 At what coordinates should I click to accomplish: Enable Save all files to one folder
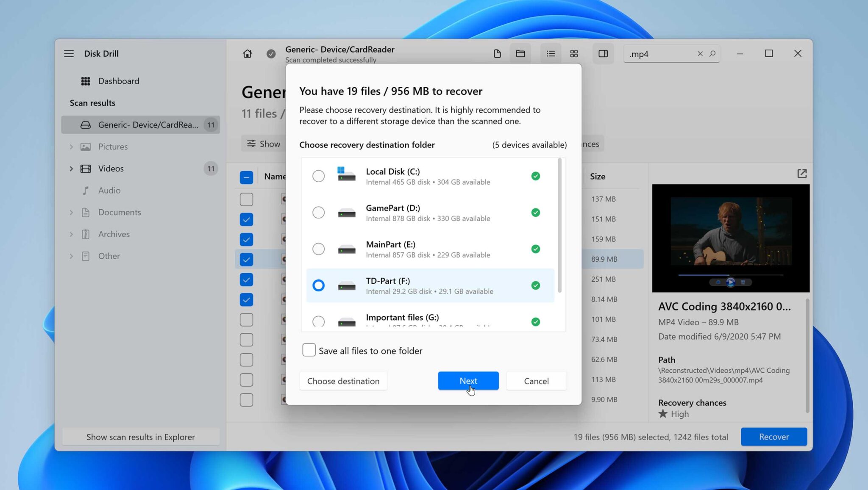tap(309, 350)
